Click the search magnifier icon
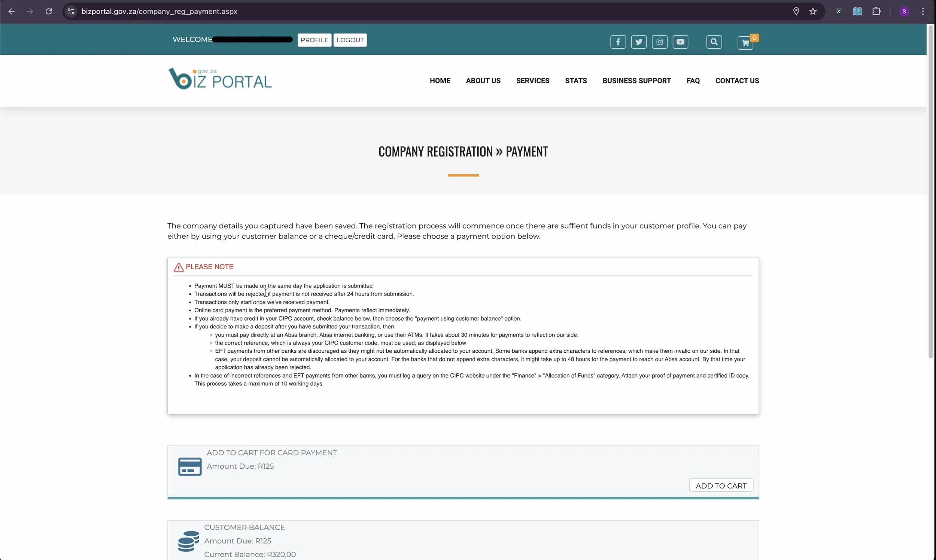Viewport: 936px width, 560px height. (714, 42)
